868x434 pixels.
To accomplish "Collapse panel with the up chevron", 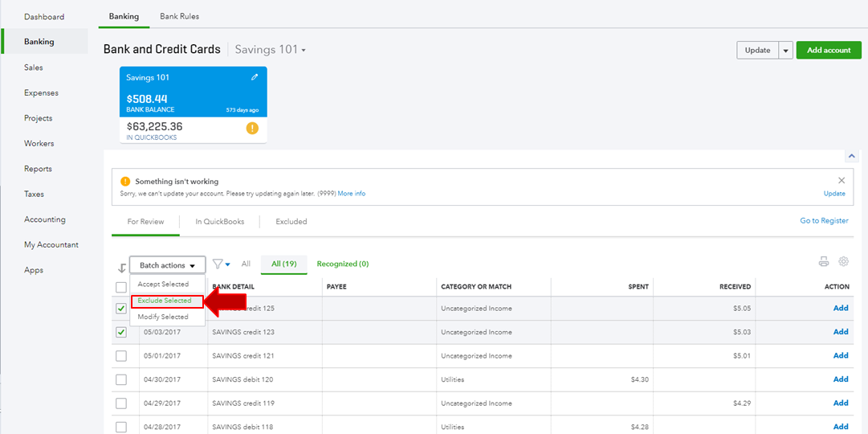I will [x=852, y=156].
